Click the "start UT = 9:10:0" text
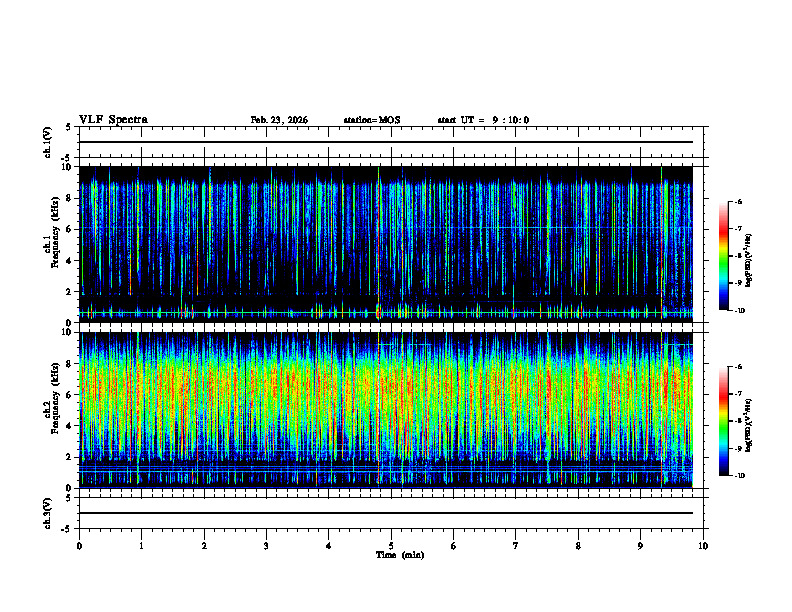 [x=483, y=120]
